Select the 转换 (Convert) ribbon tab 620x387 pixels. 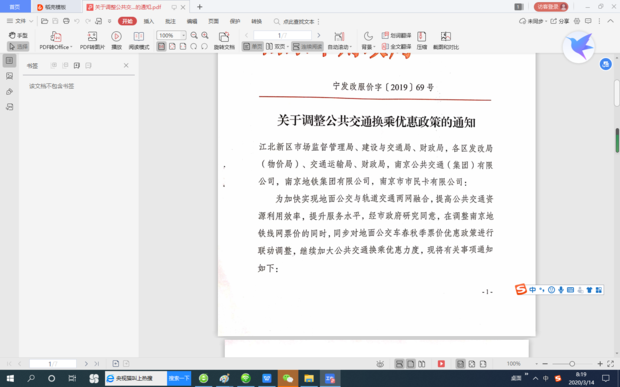257,21
